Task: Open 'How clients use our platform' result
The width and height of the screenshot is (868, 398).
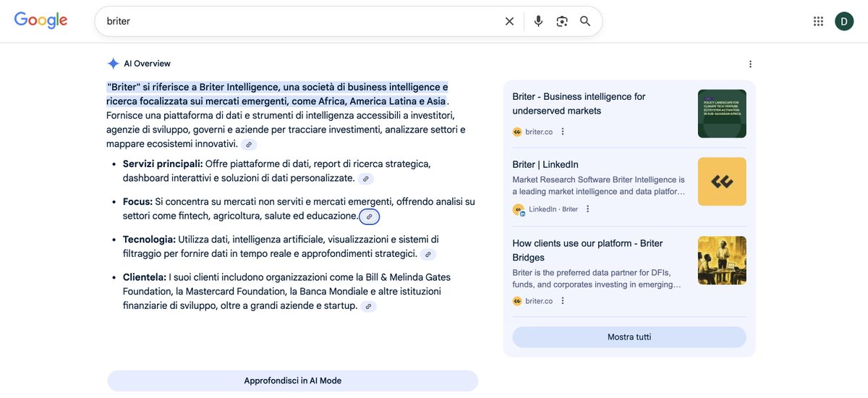Action: (x=587, y=250)
